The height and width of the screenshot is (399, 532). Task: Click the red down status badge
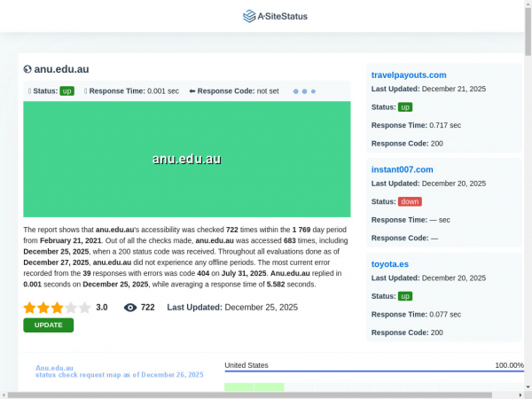[x=409, y=201]
